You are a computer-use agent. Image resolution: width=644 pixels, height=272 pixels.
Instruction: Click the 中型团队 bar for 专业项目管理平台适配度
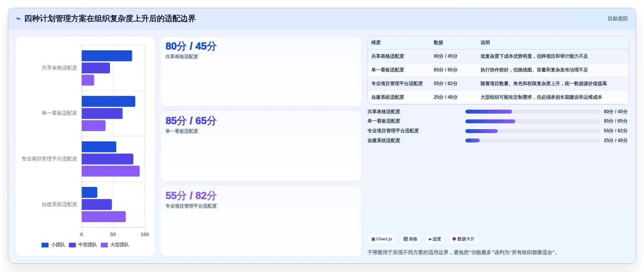click(x=108, y=159)
